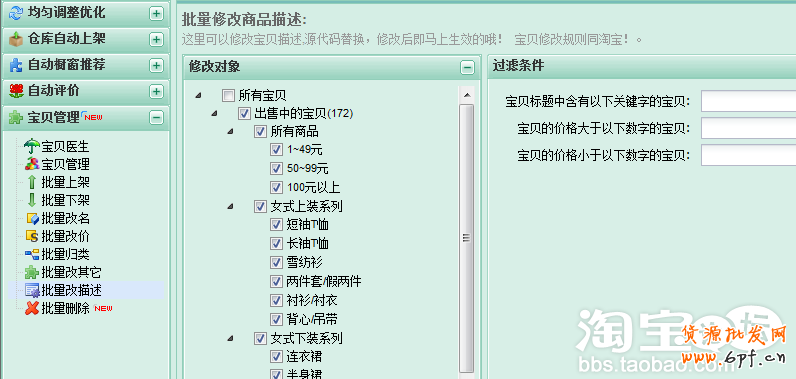The image size is (796, 379).
Task: Uncheck the 1~49元 checkbox
Action: tap(276, 150)
